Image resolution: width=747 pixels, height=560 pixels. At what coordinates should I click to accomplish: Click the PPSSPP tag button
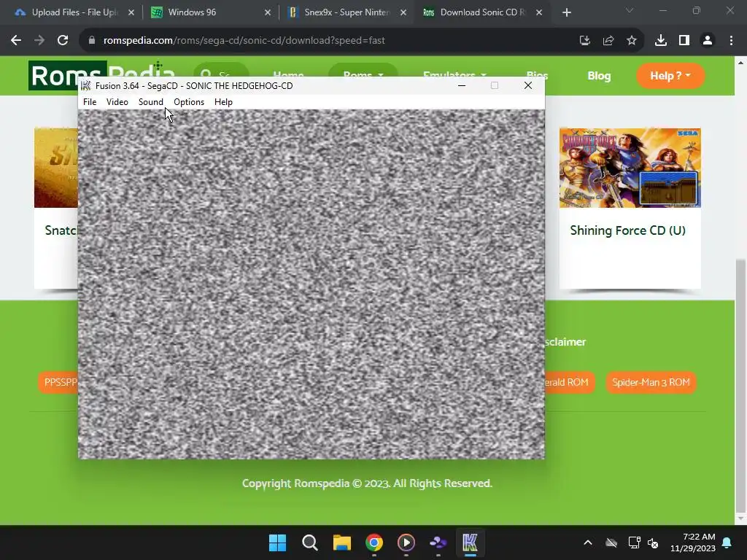tap(58, 382)
